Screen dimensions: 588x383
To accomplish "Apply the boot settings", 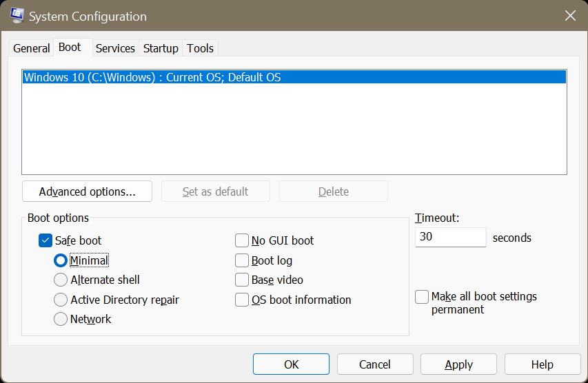I will click(458, 364).
